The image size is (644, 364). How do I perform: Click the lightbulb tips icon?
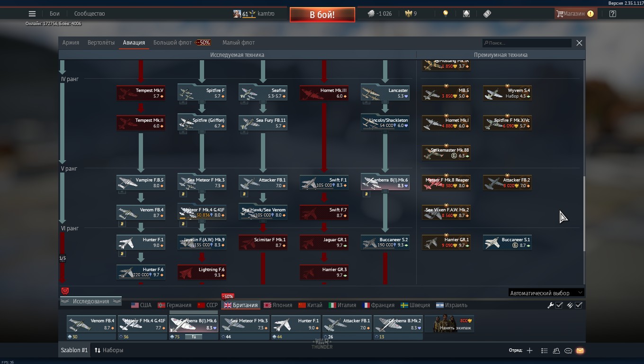(x=445, y=14)
